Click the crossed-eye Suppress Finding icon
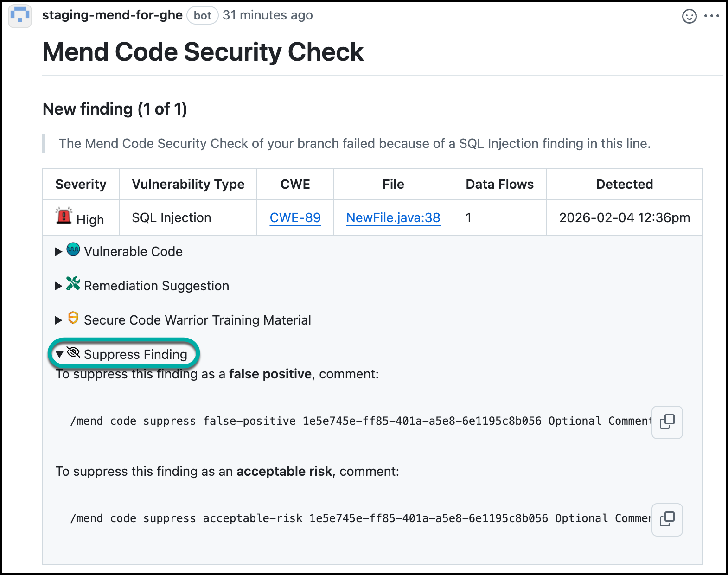728x575 pixels. [x=73, y=352]
